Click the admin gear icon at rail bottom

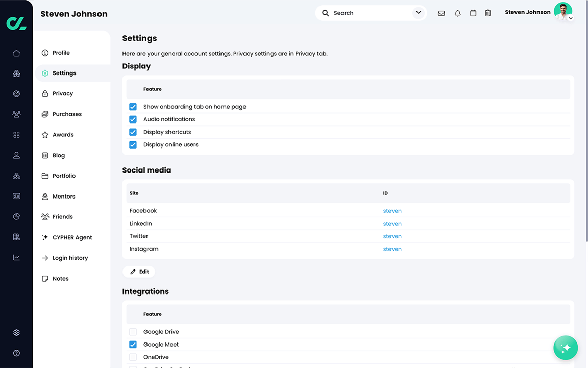16,333
